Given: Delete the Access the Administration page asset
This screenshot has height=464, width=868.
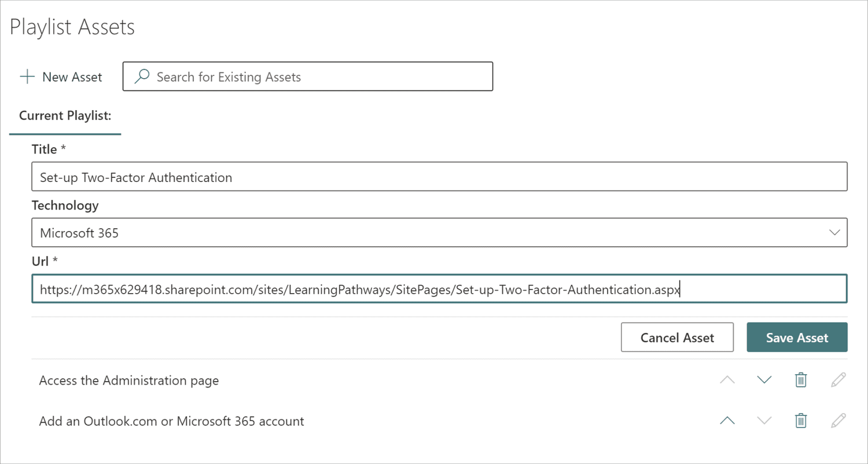Looking at the screenshot, I should click(800, 380).
